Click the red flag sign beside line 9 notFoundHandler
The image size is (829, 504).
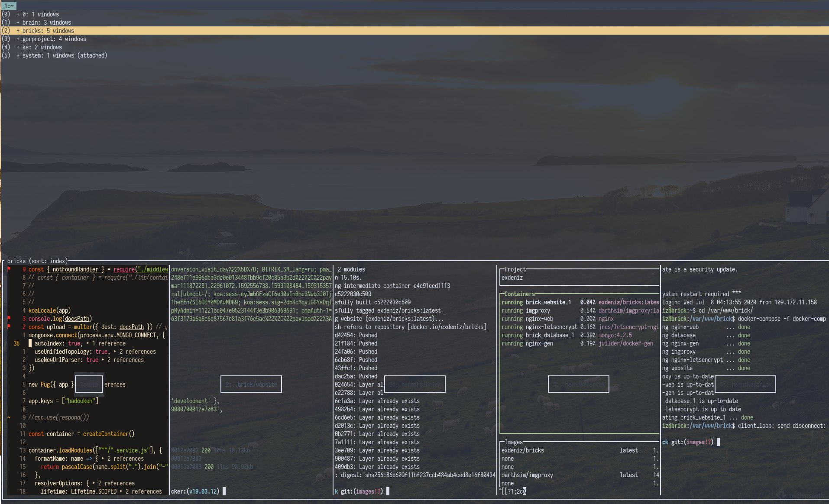[x=9, y=269]
